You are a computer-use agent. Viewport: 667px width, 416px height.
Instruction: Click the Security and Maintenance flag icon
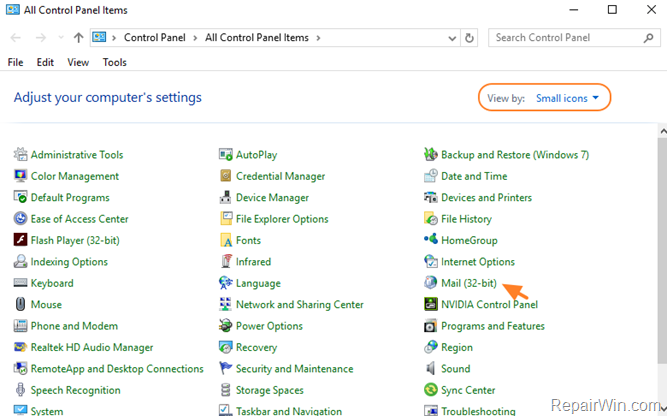[x=225, y=368]
